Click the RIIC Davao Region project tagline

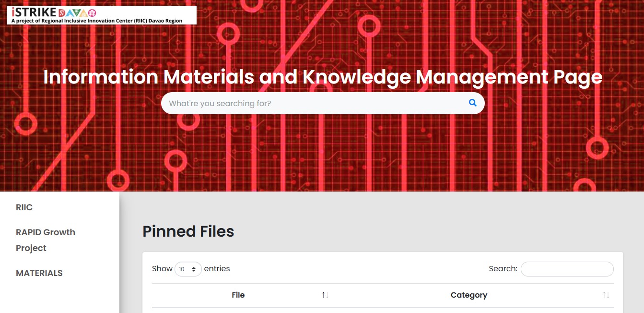pyautogui.click(x=97, y=21)
